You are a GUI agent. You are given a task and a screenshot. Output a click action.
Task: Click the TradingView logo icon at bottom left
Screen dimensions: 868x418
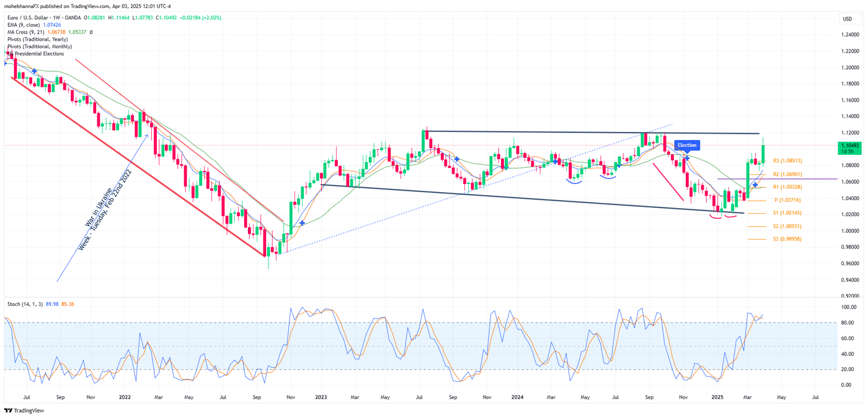pyautogui.click(x=9, y=410)
